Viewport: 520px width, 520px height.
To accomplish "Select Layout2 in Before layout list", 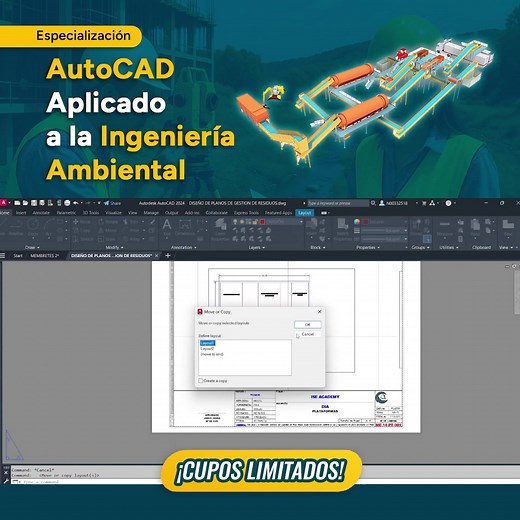I will 207,349.
